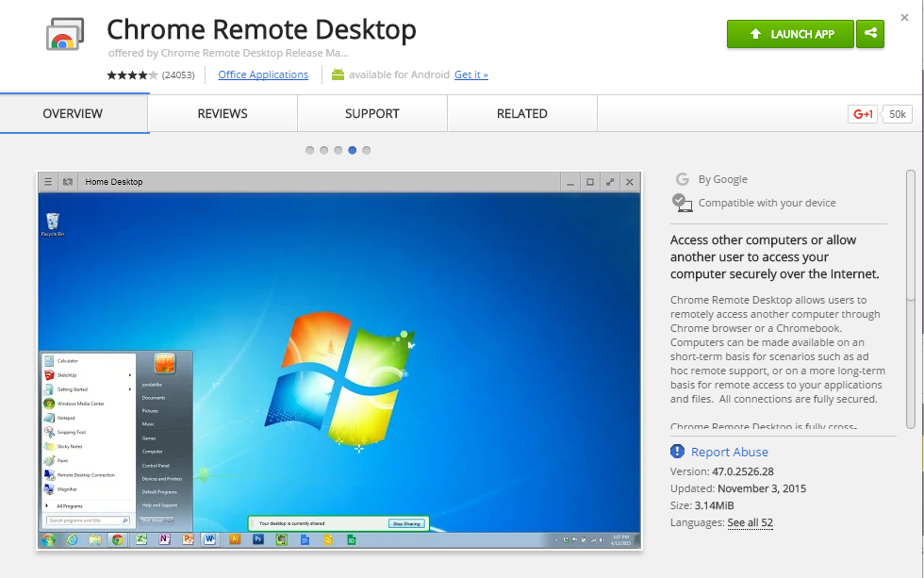Click the Google +1 button
This screenshot has width=924, height=578.
863,114
